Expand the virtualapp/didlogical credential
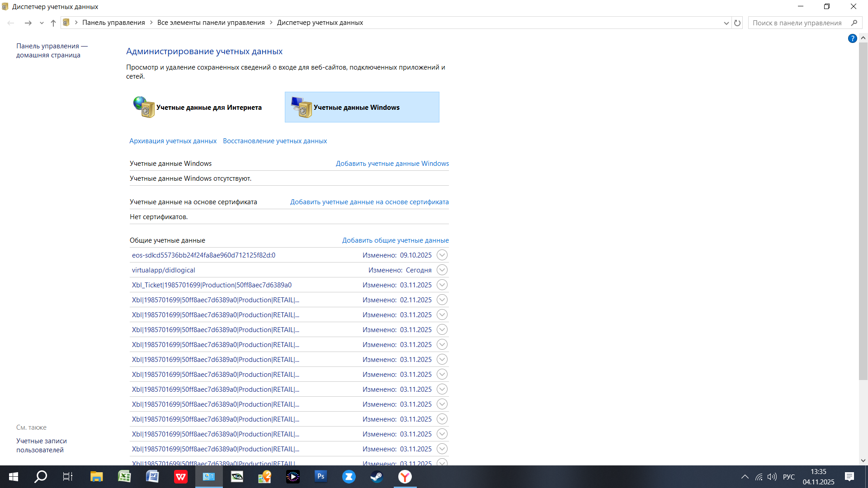The width and height of the screenshot is (868, 488). coord(442,270)
